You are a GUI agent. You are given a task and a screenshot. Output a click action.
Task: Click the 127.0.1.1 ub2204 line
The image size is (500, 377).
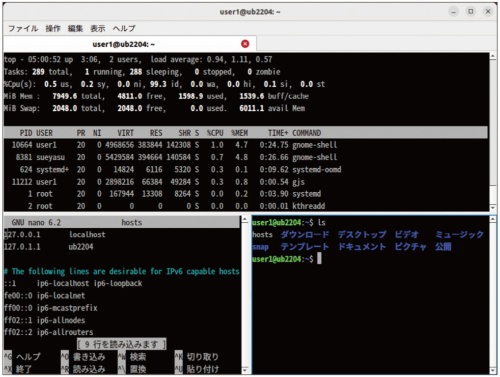coord(49,247)
